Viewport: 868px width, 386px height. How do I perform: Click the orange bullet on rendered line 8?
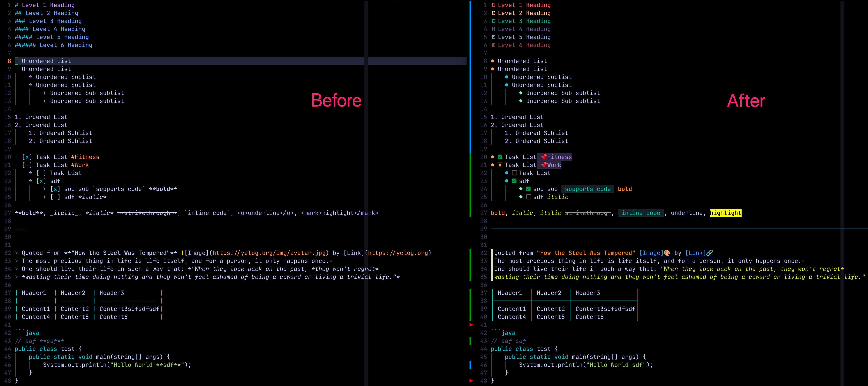[493, 61]
